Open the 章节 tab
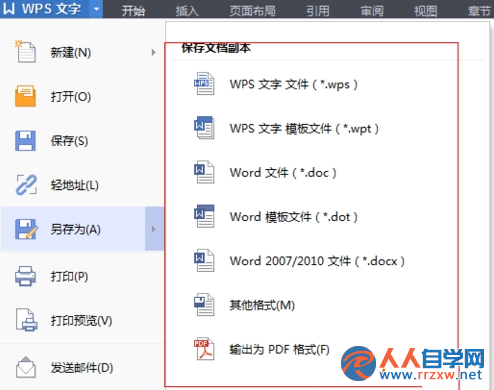 coord(479,11)
